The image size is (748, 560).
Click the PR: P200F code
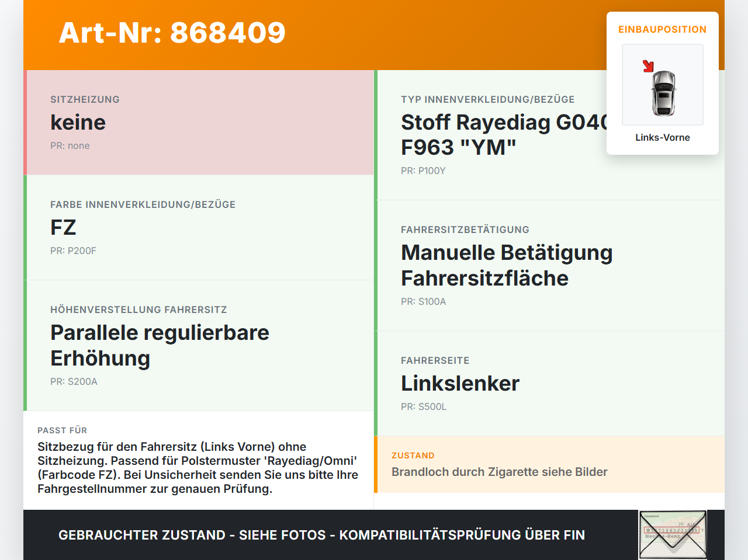(x=73, y=251)
